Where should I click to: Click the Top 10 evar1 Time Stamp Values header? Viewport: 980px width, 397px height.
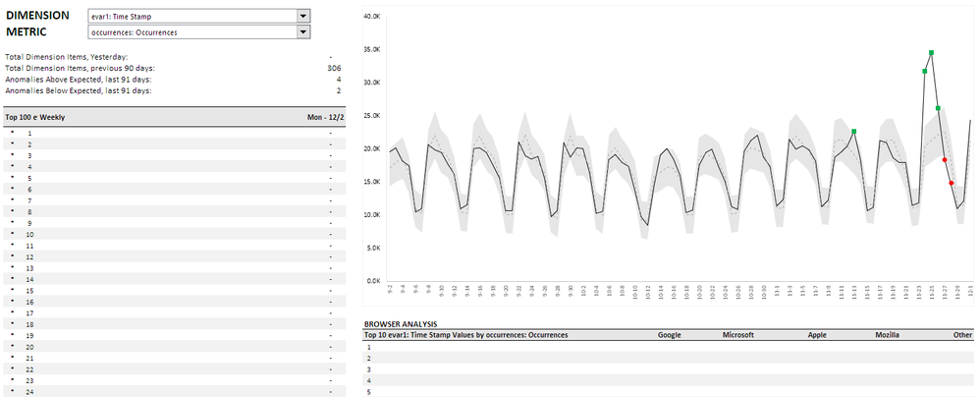465,335
